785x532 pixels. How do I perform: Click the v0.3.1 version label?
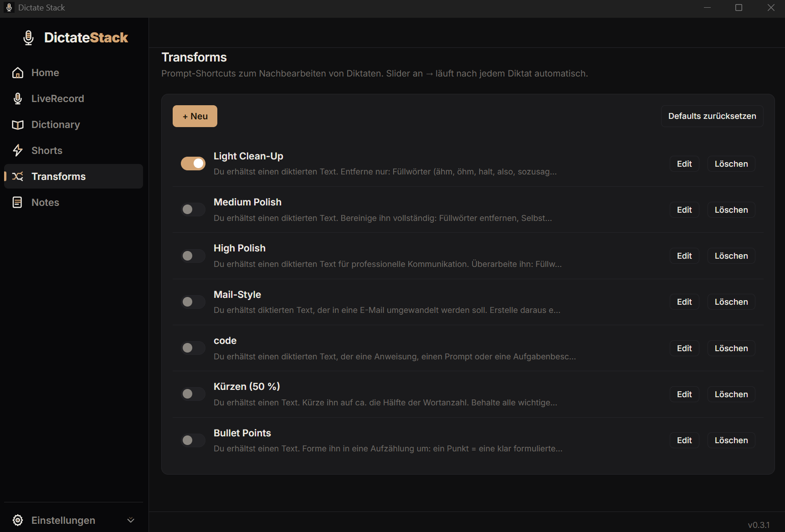click(x=759, y=525)
